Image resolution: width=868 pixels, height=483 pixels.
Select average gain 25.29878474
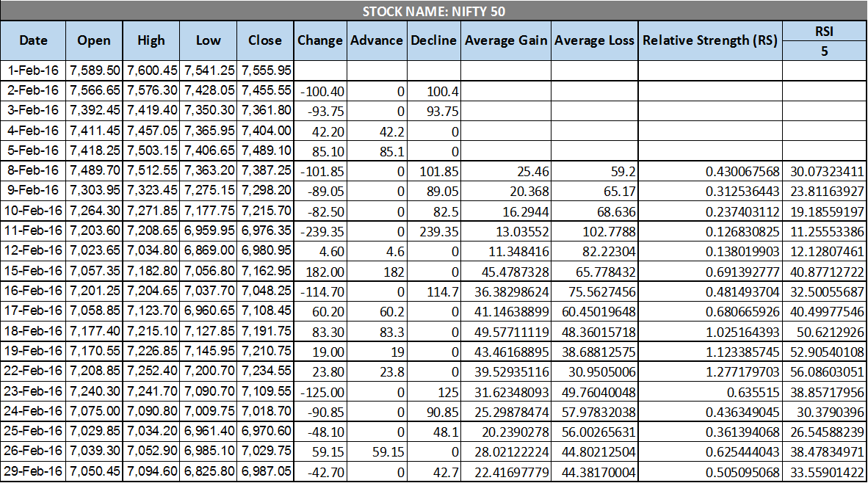pyautogui.click(x=506, y=412)
